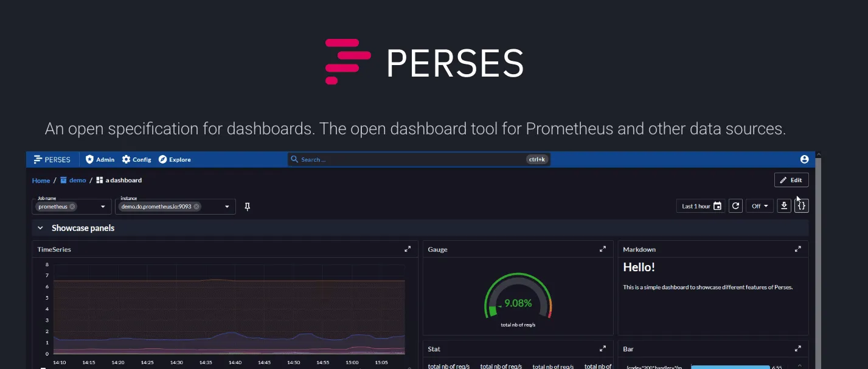Viewport: 868px width, 369px height.
Task: Click the Markdown panel title
Action: 639,249
